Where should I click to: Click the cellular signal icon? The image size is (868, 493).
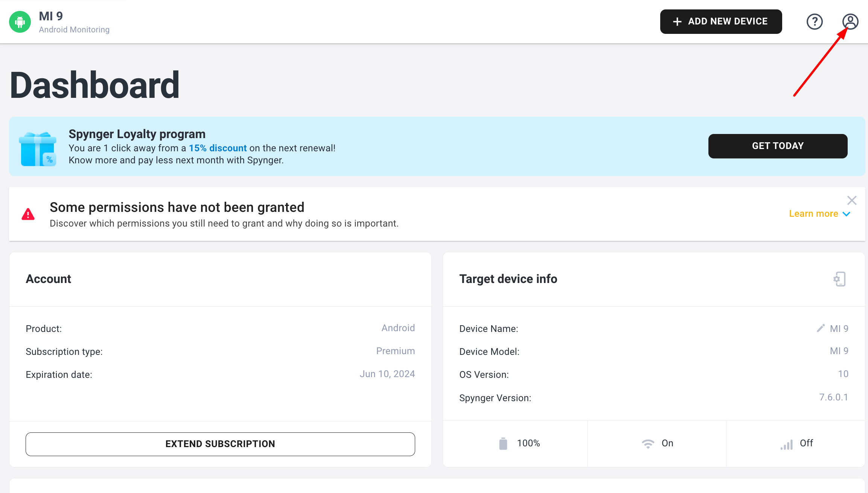click(x=786, y=444)
